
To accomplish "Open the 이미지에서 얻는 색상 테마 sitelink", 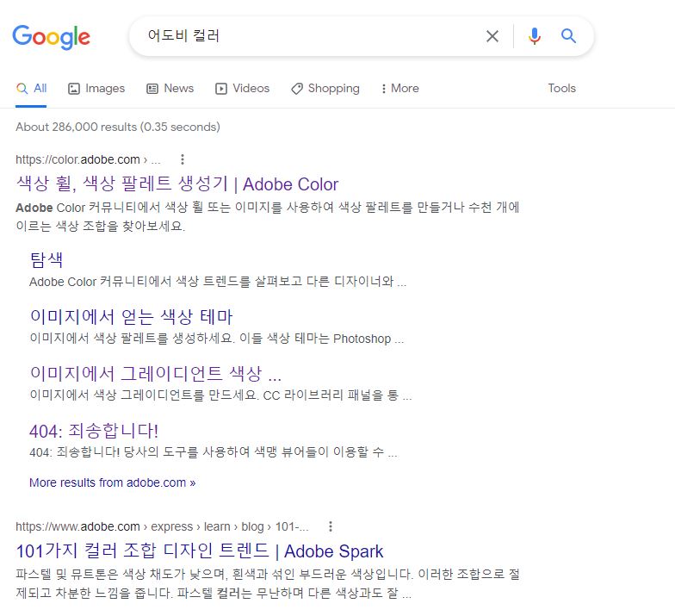I will 131,317.
